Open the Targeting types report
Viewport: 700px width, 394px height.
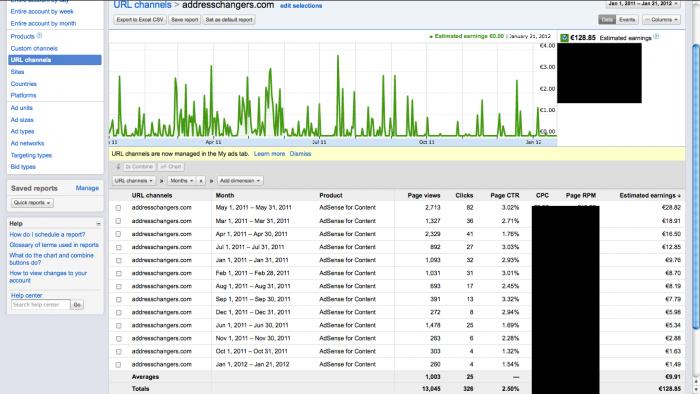[x=31, y=155]
